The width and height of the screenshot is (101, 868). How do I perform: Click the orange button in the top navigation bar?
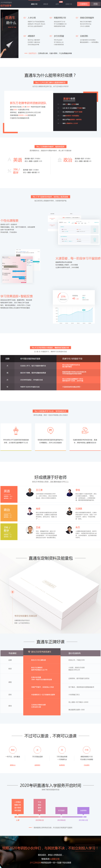(x=83, y=4)
